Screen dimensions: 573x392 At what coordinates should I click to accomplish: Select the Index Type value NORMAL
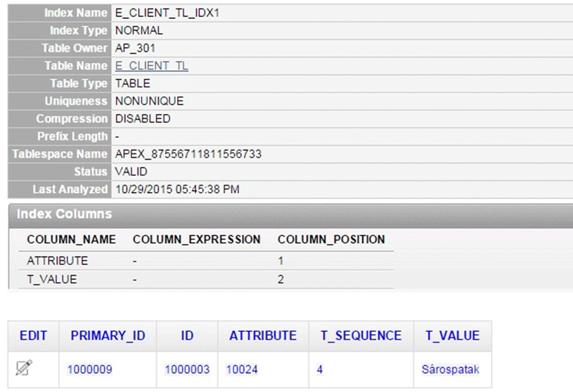pos(139,30)
